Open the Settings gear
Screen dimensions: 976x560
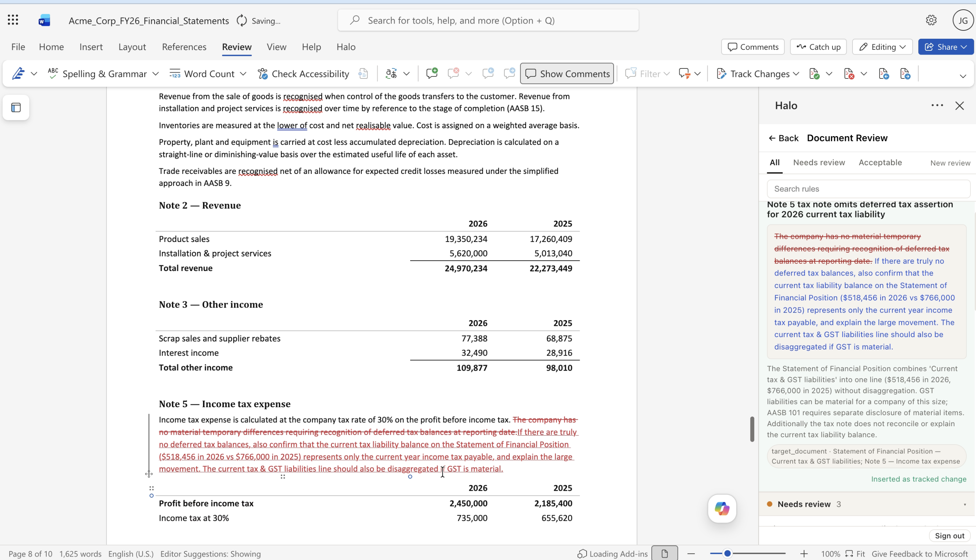(931, 20)
